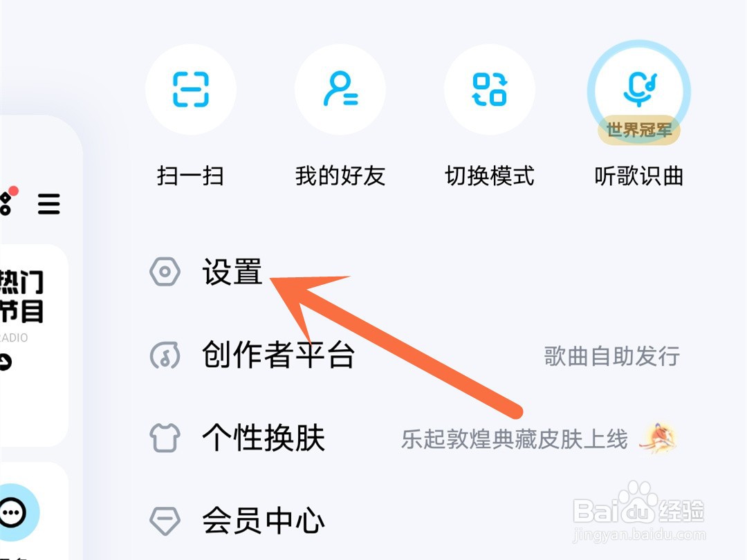Tap the 切换模式 mode switch icon
The image size is (747, 560).
[x=489, y=89]
